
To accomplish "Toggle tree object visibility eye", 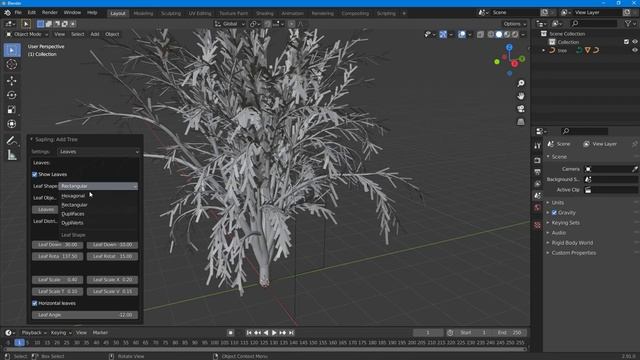I will (635, 50).
